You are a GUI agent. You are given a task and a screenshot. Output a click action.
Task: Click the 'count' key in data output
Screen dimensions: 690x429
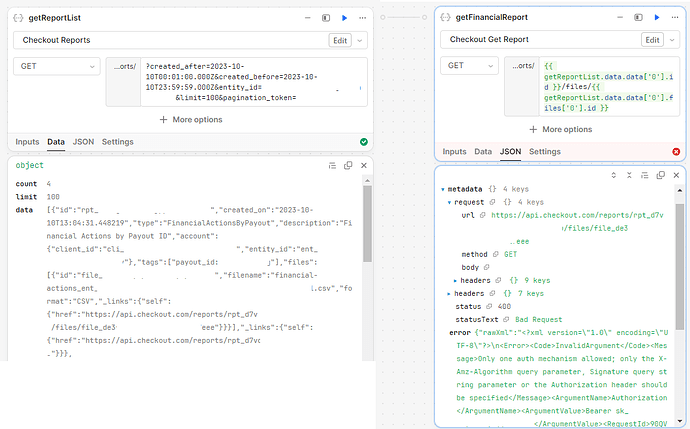pos(26,184)
